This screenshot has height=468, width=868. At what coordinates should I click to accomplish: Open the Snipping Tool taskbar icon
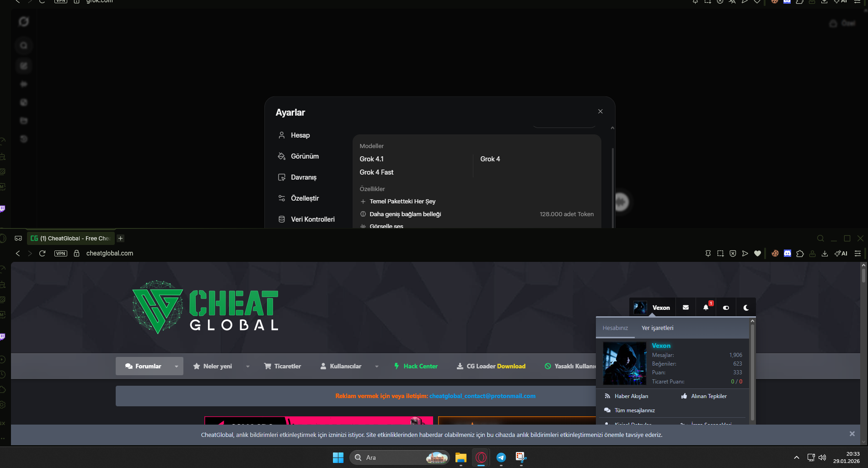pos(521,457)
